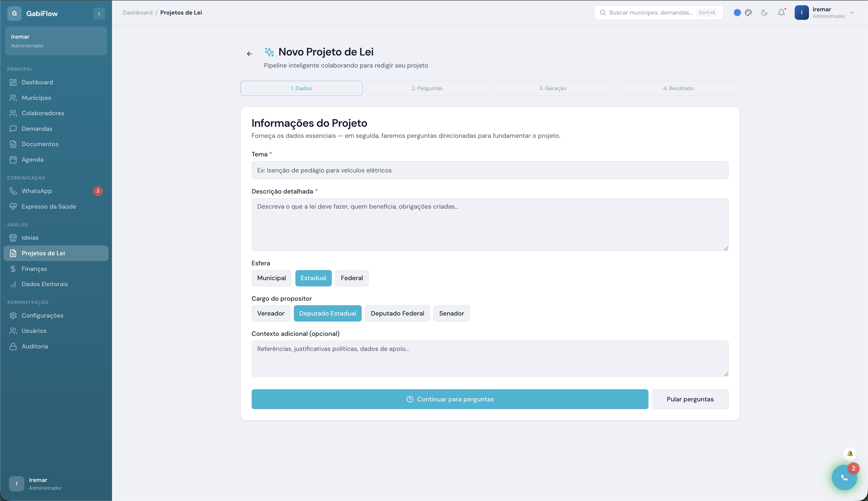This screenshot has width=868, height=501.
Task: Select the 1. Dados step tab
Action: (301, 88)
